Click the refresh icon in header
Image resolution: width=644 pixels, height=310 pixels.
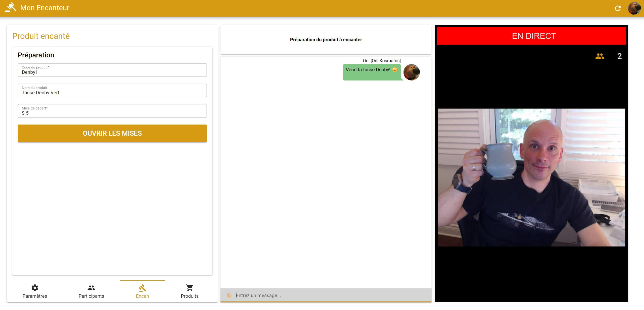618,8
